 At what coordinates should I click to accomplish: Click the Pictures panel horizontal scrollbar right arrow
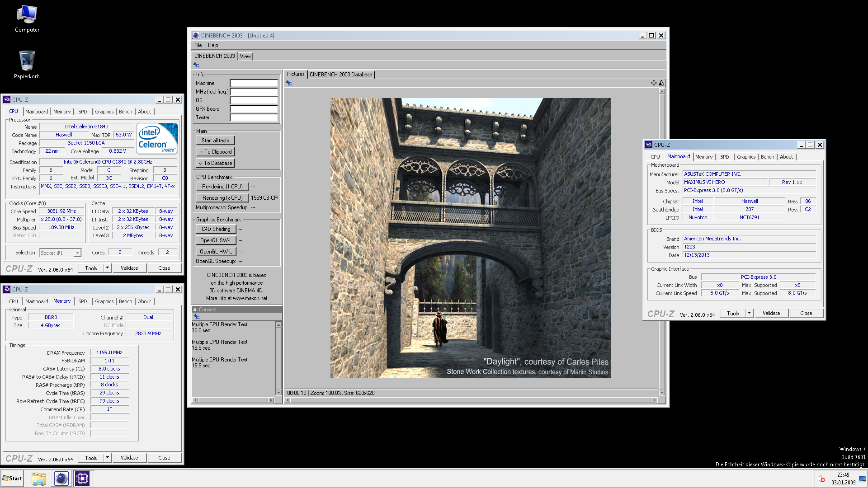654,400
